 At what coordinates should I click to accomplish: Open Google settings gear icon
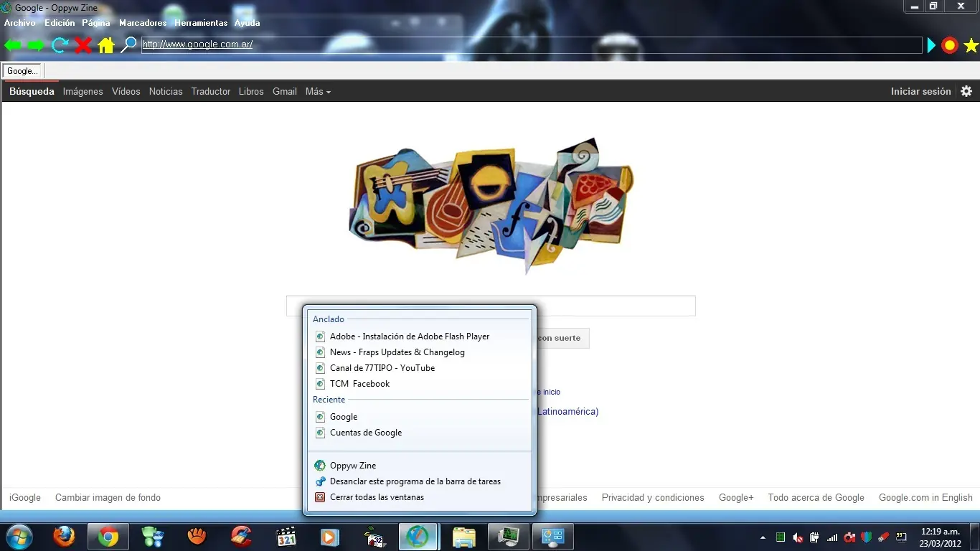[x=966, y=91]
